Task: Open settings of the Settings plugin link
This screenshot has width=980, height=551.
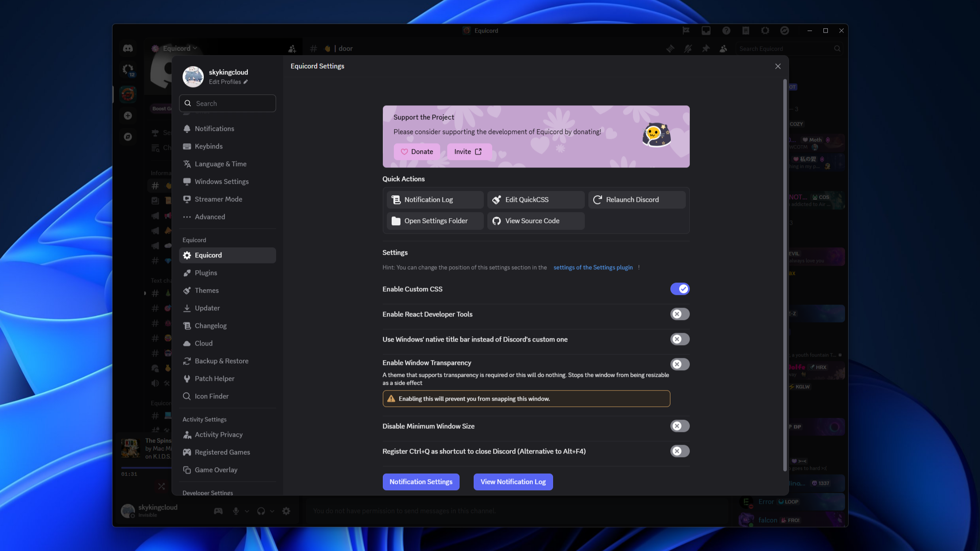Action: [x=593, y=267]
